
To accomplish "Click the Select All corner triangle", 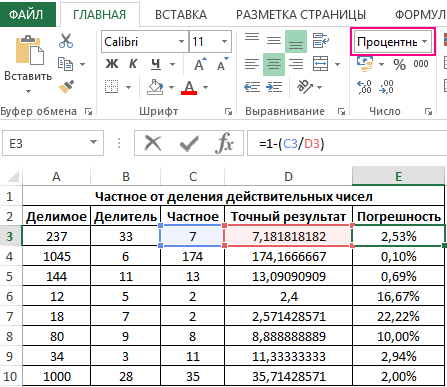I will tap(13, 176).
